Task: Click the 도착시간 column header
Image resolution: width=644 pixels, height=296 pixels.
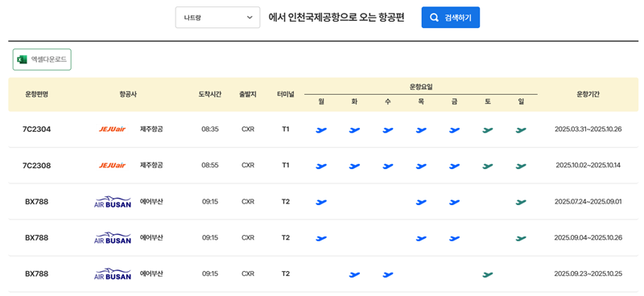Action: point(210,94)
